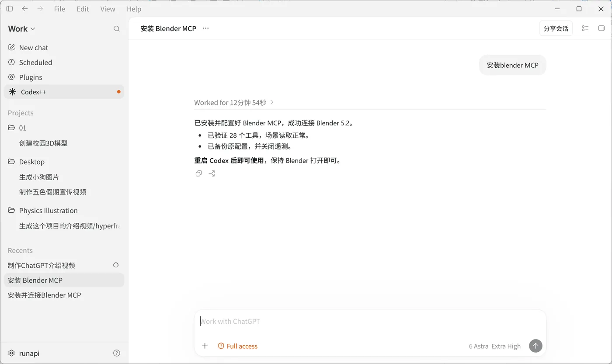The image size is (612, 364).
Task: Expand the Worked for 12分钟 54秒 details
Action: click(234, 103)
